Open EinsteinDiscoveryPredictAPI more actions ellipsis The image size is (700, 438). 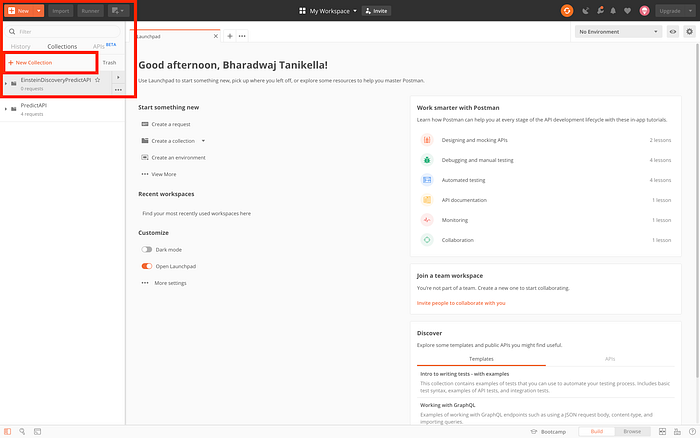pos(118,90)
